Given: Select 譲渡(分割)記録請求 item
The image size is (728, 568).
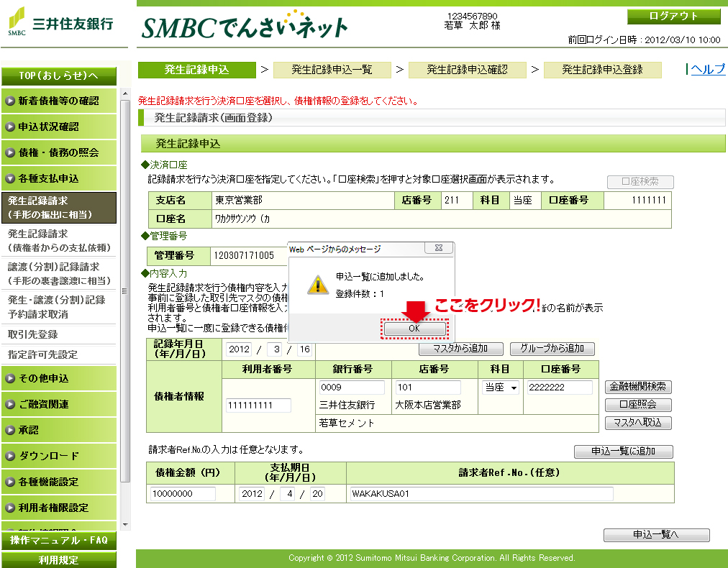Looking at the screenshot, I should click(x=59, y=273).
